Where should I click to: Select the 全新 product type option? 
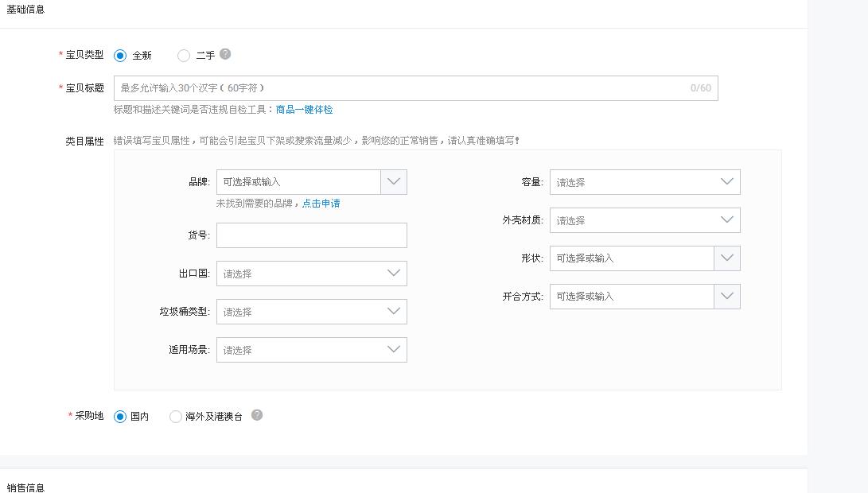click(x=119, y=55)
